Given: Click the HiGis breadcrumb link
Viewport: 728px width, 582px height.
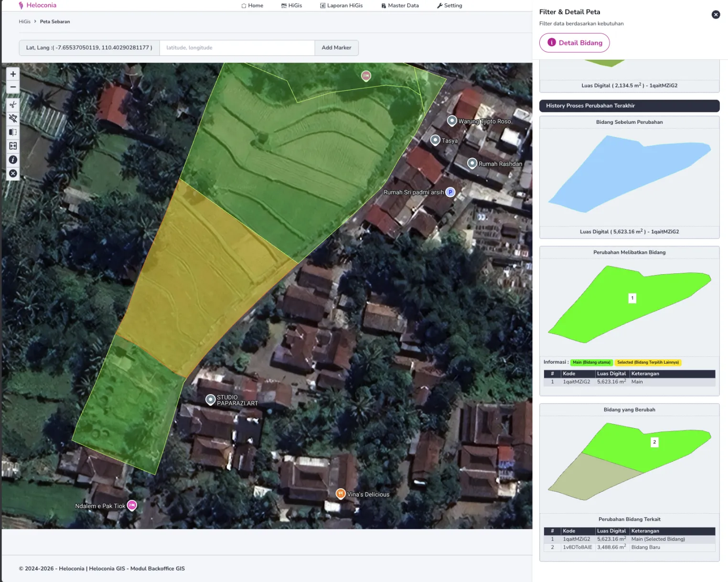Looking at the screenshot, I should click(x=24, y=22).
